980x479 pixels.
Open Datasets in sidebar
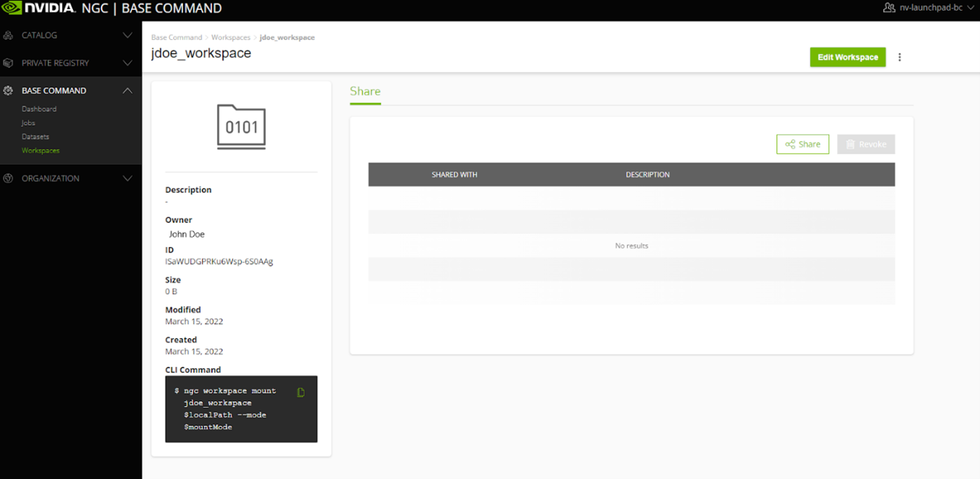tap(35, 137)
